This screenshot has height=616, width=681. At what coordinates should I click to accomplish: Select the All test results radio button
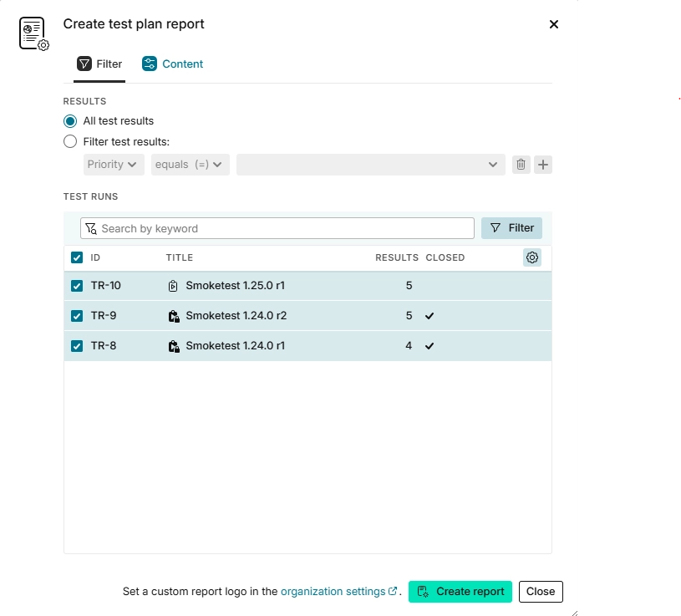[70, 121]
